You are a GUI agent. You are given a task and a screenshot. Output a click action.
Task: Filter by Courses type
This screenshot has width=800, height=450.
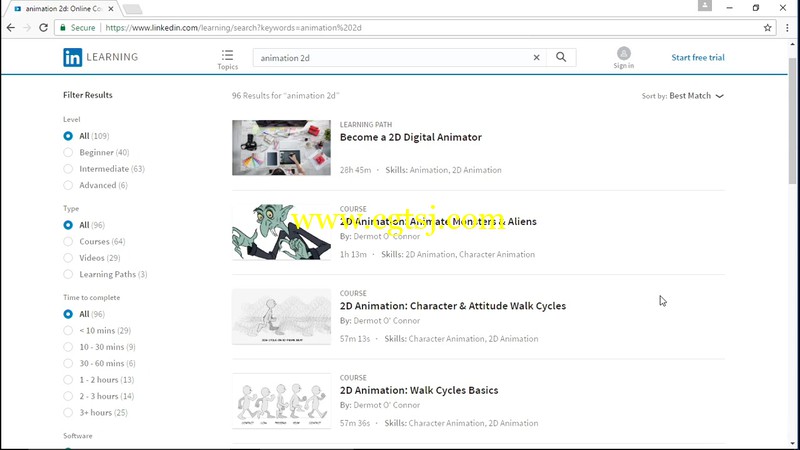coord(68,241)
